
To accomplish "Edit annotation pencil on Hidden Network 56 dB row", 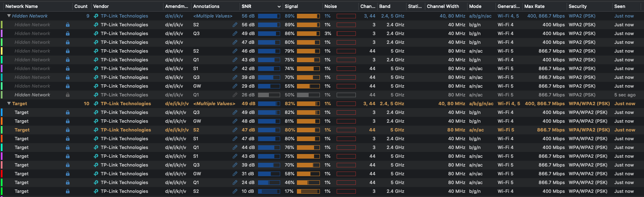I will click(x=235, y=25).
